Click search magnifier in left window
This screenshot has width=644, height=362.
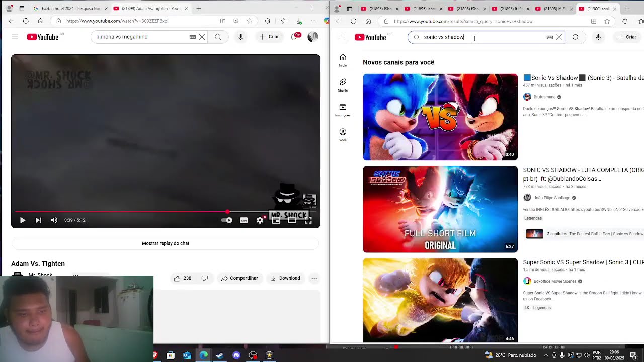pos(218,37)
